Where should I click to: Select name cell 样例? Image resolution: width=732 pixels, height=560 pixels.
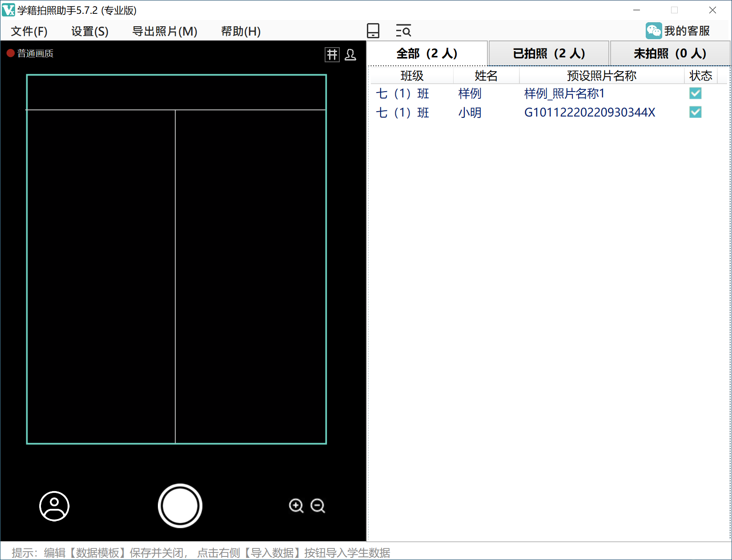point(470,93)
